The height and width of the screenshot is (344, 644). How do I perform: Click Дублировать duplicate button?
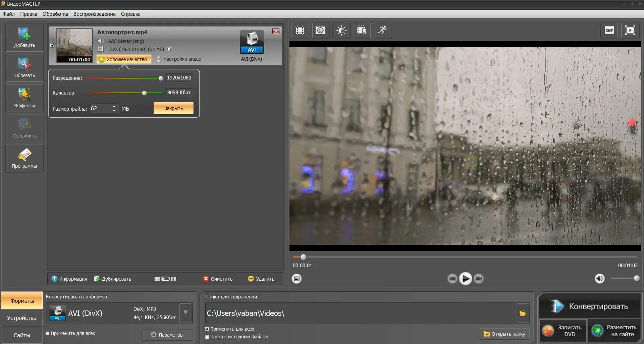[x=112, y=279]
